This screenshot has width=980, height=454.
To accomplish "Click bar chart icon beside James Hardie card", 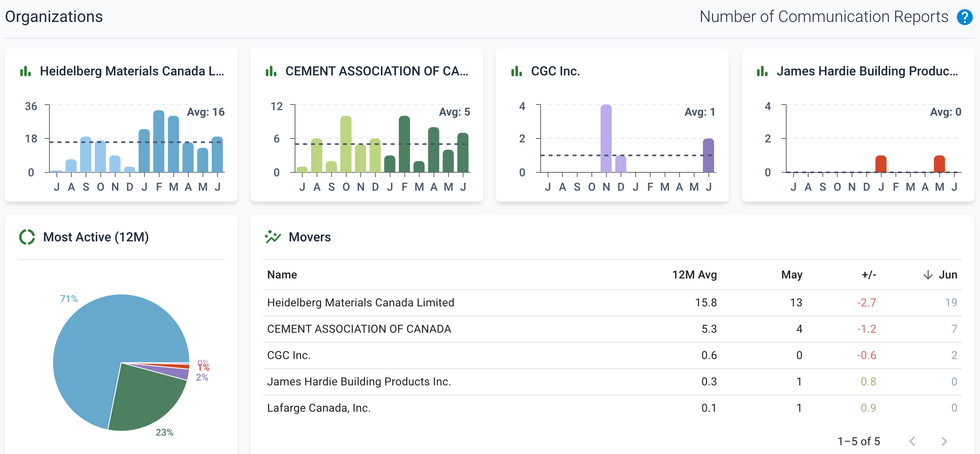I will tap(762, 71).
